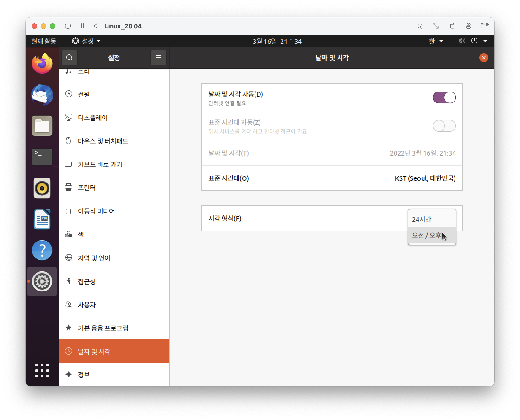Launch Rhythmbox music player from dock

(42, 188)
